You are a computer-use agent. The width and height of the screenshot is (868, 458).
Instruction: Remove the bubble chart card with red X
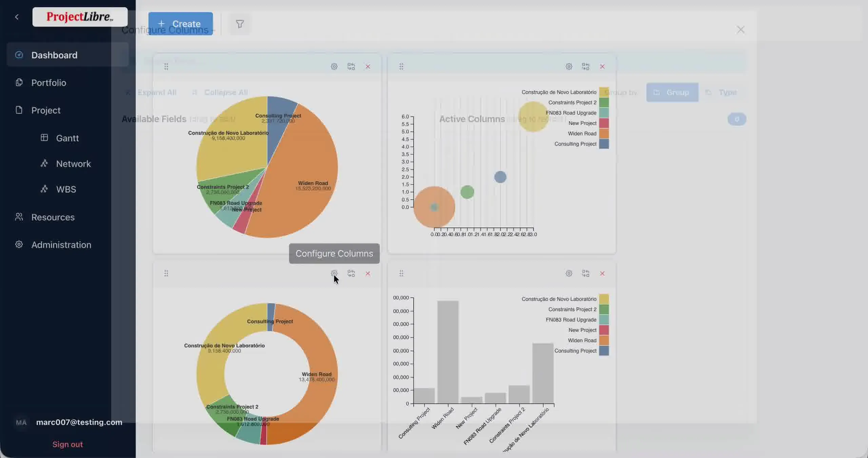tap(602, 66)
